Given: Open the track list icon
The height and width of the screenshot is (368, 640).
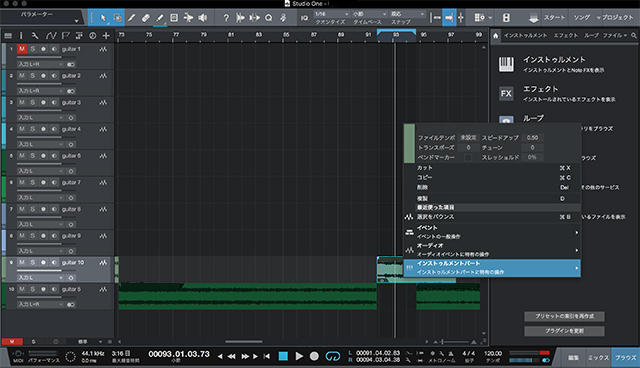Looking at the screenshot, I should [x=8, y=36].
